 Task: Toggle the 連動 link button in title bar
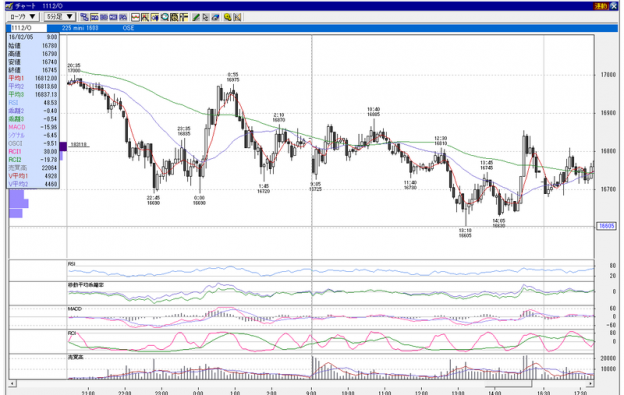pyautogui.click(x=601, y=6)
